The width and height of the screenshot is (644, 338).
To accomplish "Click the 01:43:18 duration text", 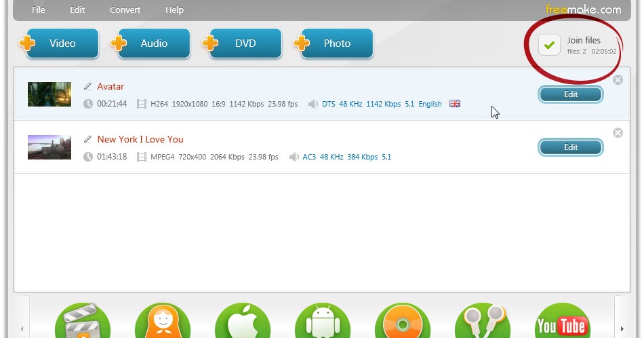I will [x=112, y=157].
